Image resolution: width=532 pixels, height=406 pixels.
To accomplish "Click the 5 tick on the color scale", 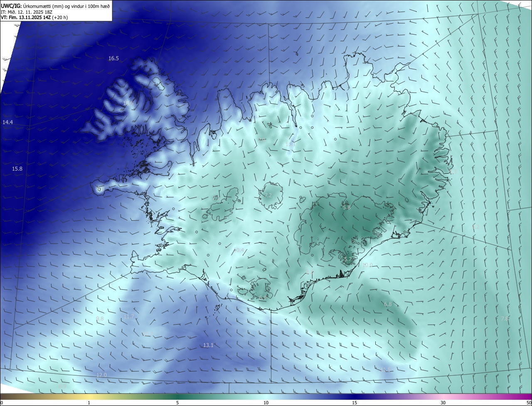I will click(177, 403).
